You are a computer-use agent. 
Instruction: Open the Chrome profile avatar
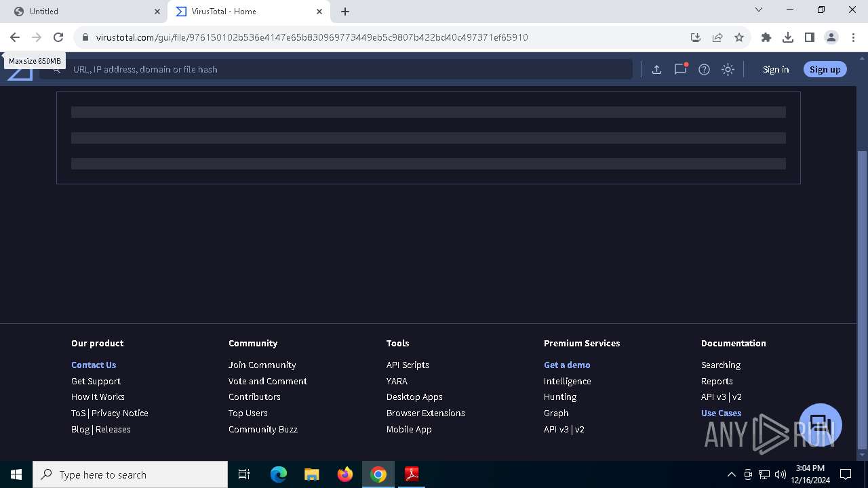click(x=831, y=37)
